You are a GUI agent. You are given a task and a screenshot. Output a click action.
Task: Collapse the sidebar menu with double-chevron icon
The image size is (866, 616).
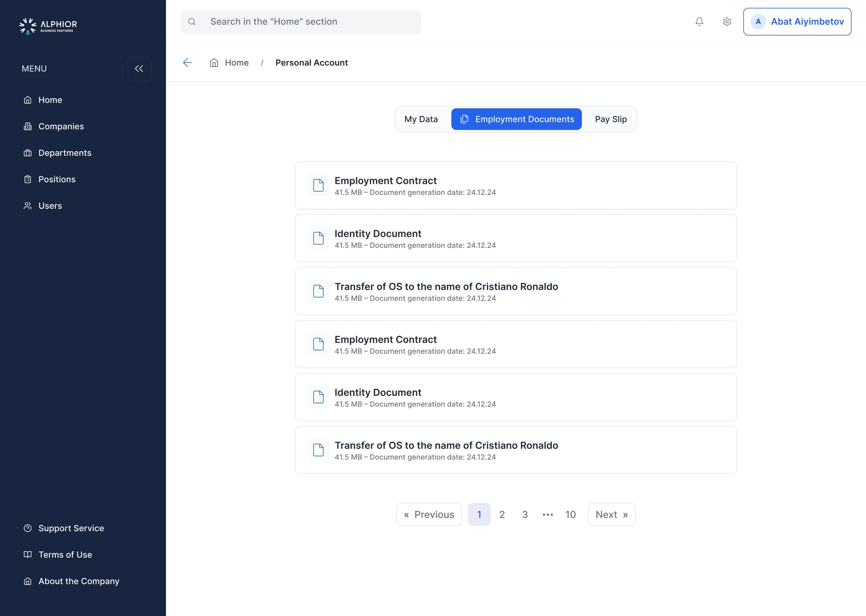(139, 69)
